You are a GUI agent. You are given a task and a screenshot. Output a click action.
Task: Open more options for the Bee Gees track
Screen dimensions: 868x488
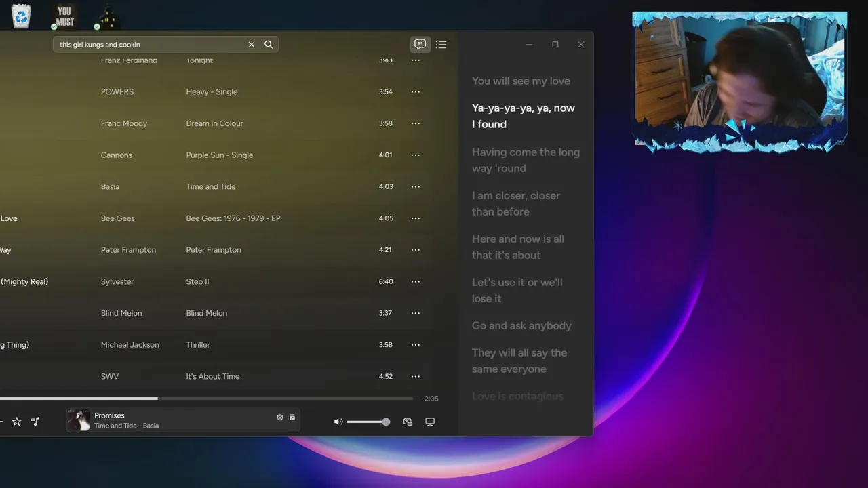pos(416,218)
